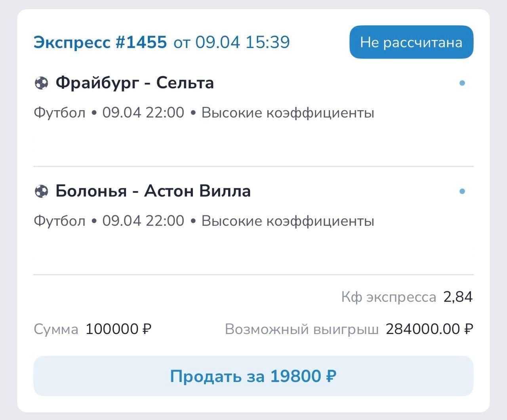Click the soccer ball icon beside Болонья - Астон Вилла
This screenshot has width=507, height=420.
pos(41,191)
